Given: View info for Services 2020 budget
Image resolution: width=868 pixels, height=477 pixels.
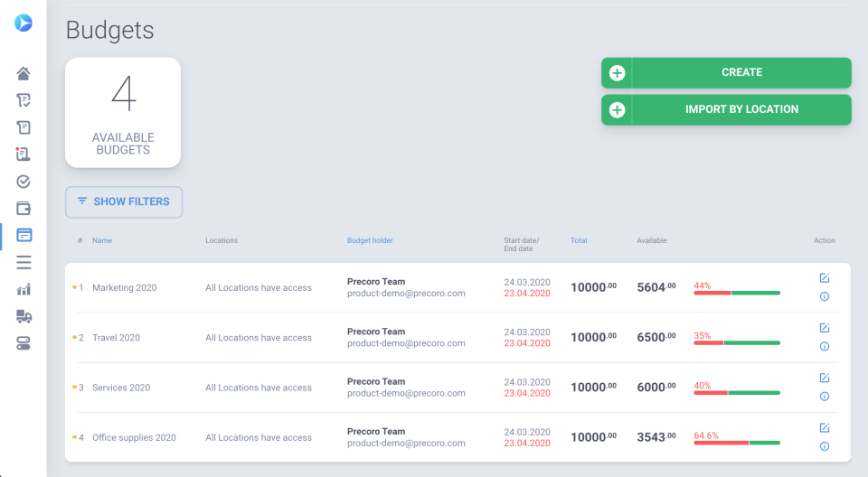Looking at the screenshot, I should [825, 397].
